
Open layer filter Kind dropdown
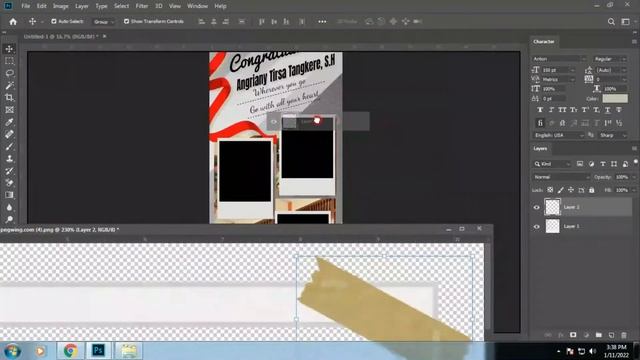pyautogui.click(x=552, y=164)
